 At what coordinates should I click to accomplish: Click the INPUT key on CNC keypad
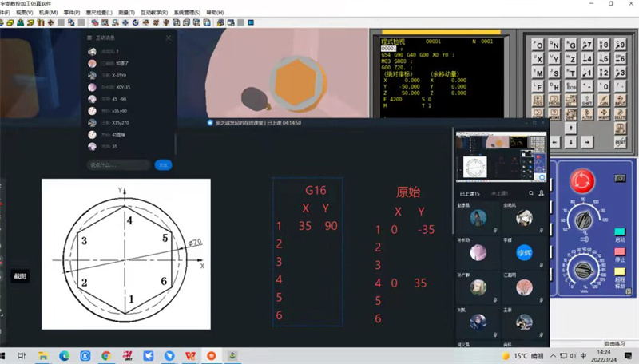621,101
